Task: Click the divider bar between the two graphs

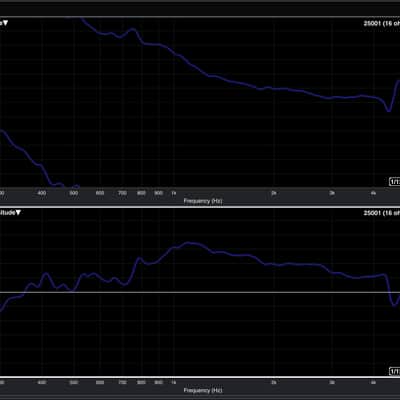Action: pos(200,207)
